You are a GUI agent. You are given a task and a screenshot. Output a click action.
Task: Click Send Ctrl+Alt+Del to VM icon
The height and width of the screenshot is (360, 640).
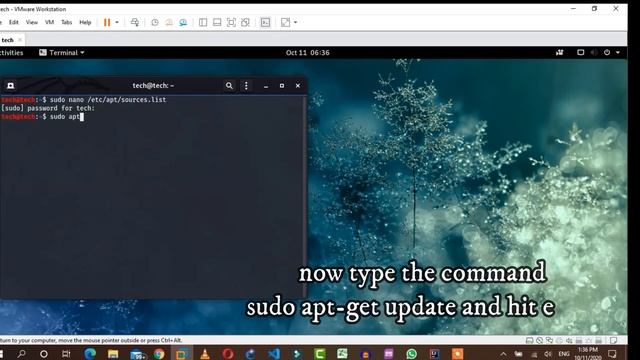point(135,22)
